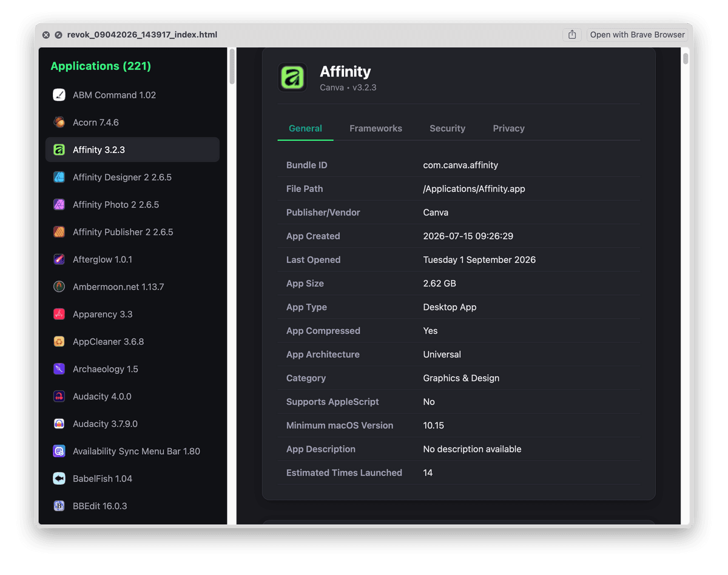
Task: Click the Apparency app icon
Action: pos(59,314)
